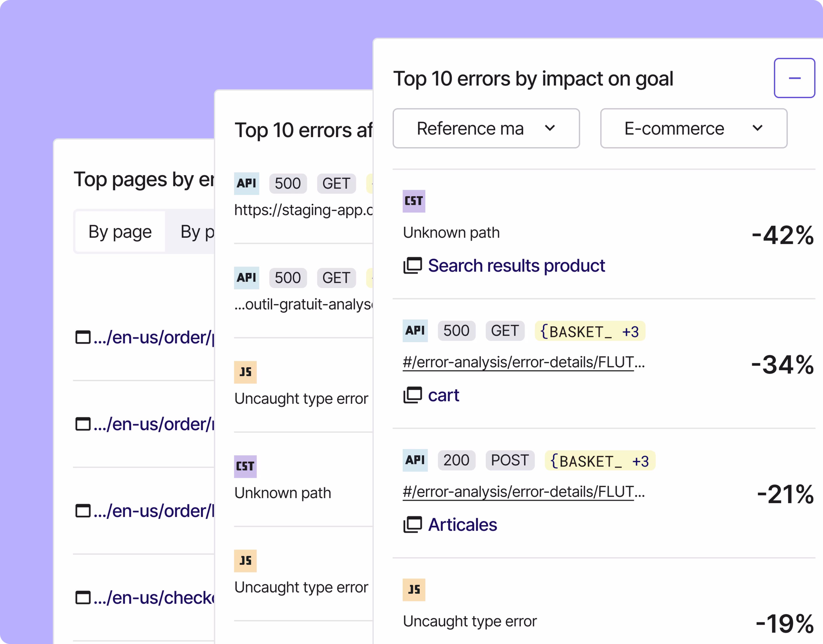Click 200 status tag in -21% row
This screenshot has height=644, width=823.
coord(456,460)
